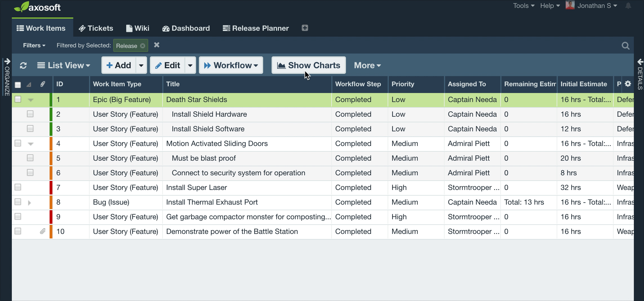The height and width of the screenshot is (301, 644).
Task: Open the Jonathan S user menu
Action: pos(597,6)
